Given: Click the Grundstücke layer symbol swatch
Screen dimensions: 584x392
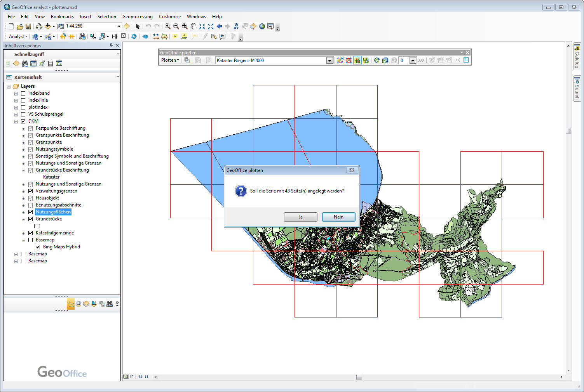Looking at the screenshot, I should click(37, 226).
